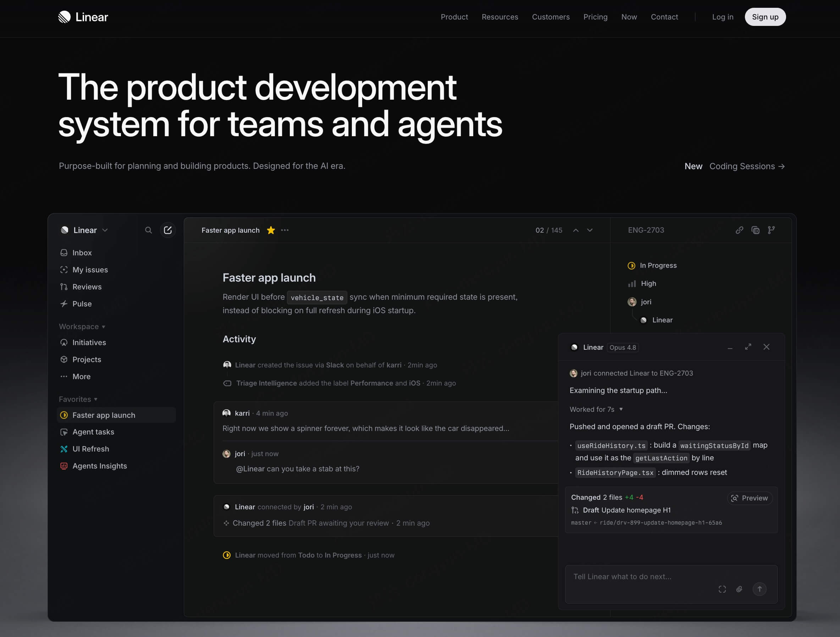The height and width of the screenshot is (637, 840).
Task: Open the Opus 4.8 model selector
Action: pyautogui.click(x=623, y=348)
